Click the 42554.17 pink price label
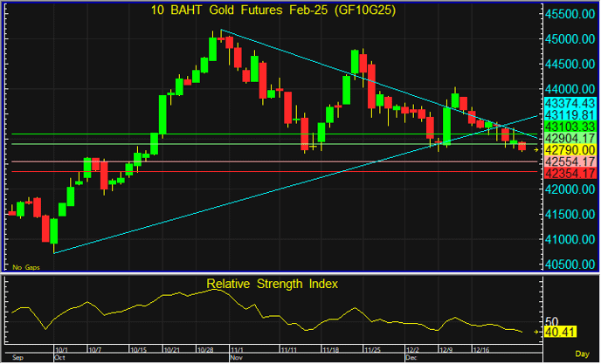601x364 pixels. click(x=569, y=162)
